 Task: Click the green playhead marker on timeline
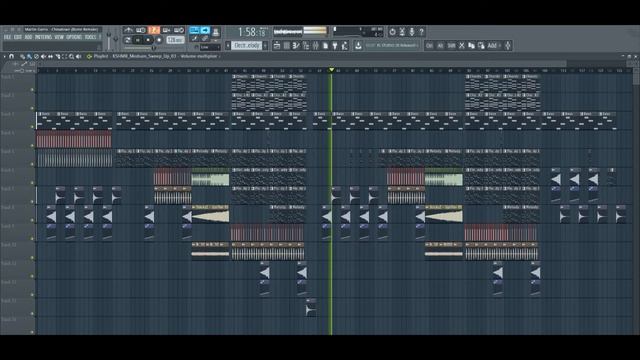[x=331, y=70]
